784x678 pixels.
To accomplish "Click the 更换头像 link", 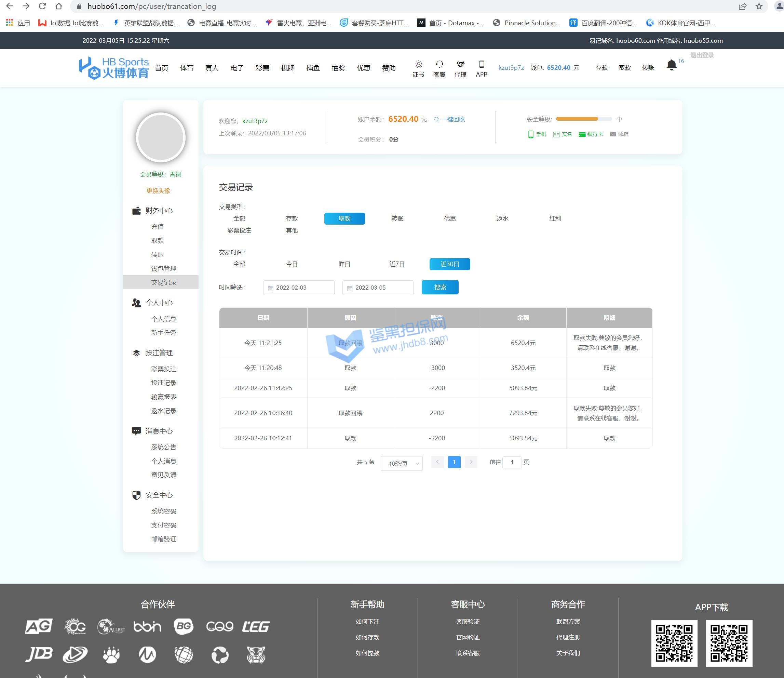I will pyautogui.click(x=158, y=190).
